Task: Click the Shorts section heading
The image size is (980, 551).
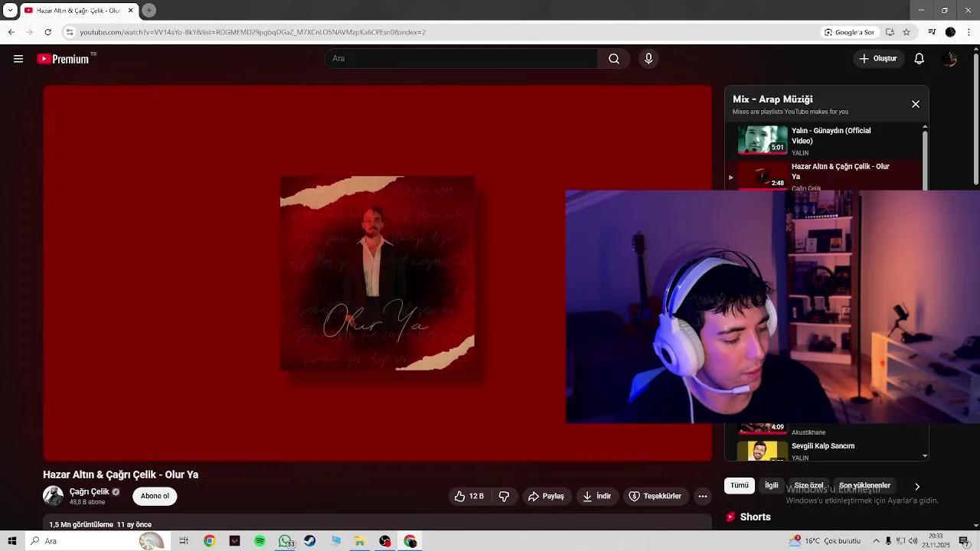Action: point(755,517)
